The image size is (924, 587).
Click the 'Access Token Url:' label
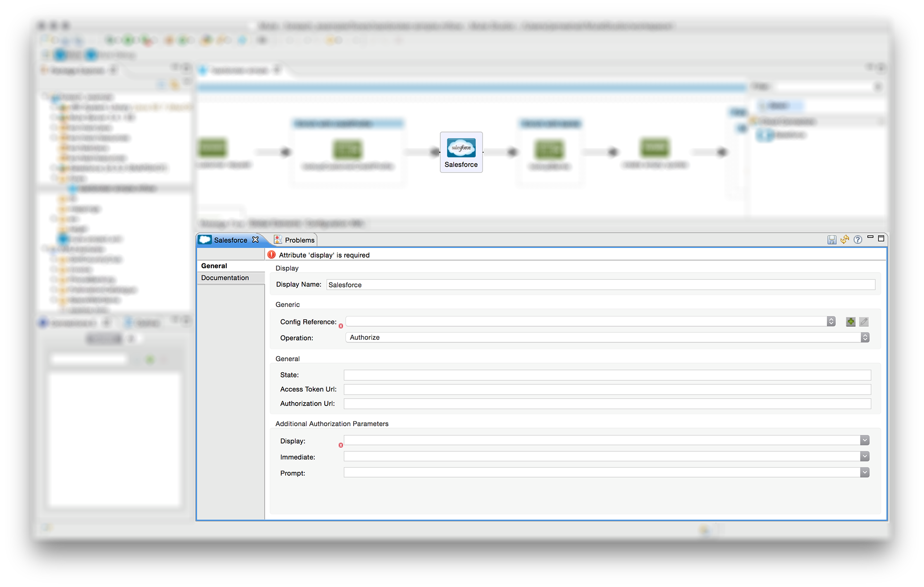point(308,389)
